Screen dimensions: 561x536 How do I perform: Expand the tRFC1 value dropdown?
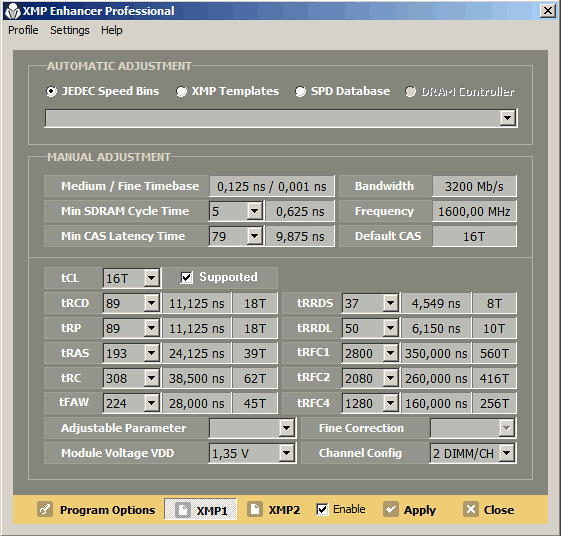pyautogui.click(x=390, y=353)
